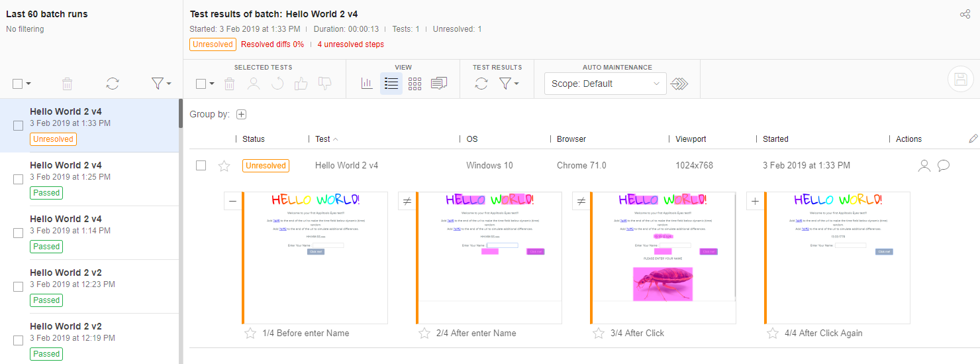980x364 pixels.
Task: Add a Group by criterion
Action: pos(242,114)
